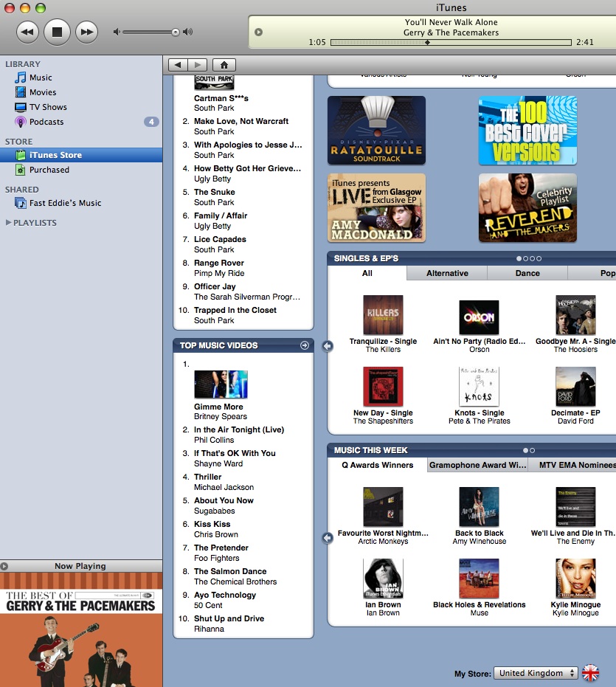The image size is (616, 687).
Task: Skip back with the rewind button
Action: pyautogui.click(x=27, y=32)
